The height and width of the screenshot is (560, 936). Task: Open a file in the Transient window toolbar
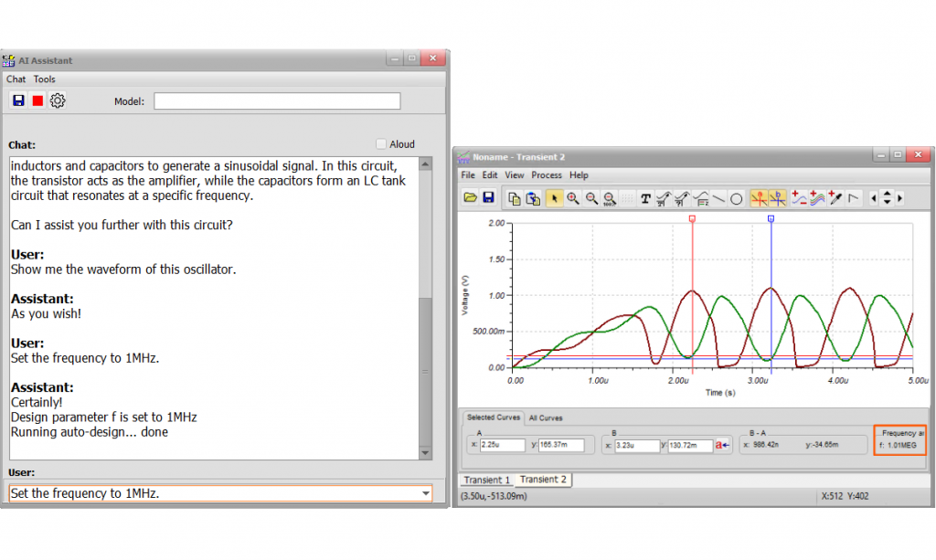pos(471,198)
